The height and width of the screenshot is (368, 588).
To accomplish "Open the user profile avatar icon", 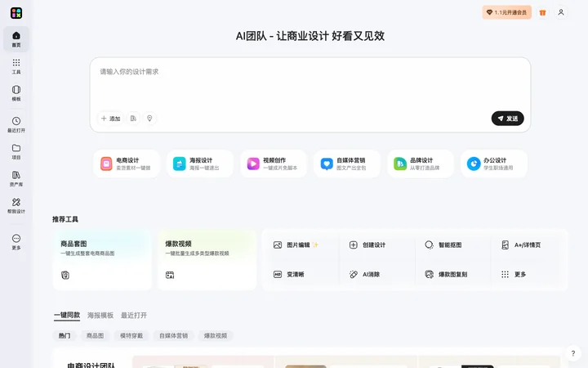I will click(560, 12).
